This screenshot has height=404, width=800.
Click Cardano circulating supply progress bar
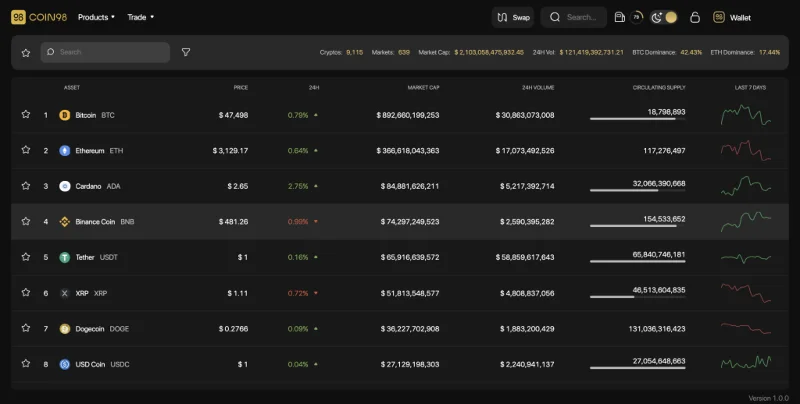click(637, 190)
